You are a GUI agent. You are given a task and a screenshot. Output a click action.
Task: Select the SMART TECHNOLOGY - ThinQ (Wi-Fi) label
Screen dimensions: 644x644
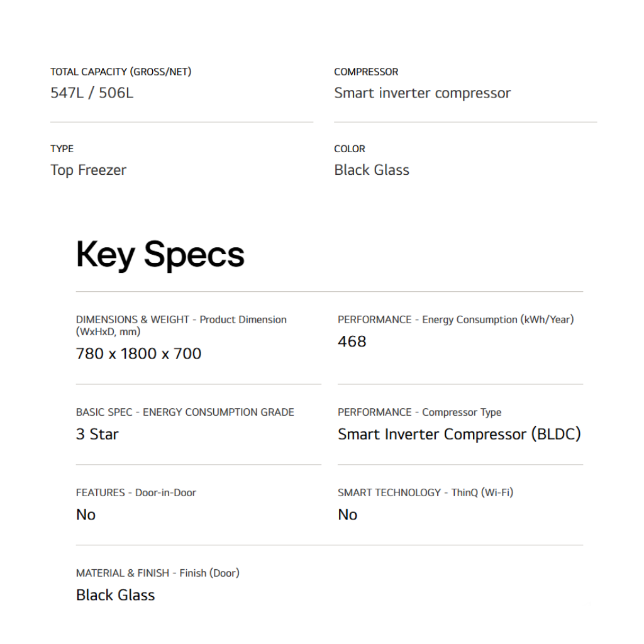[425, 493]
